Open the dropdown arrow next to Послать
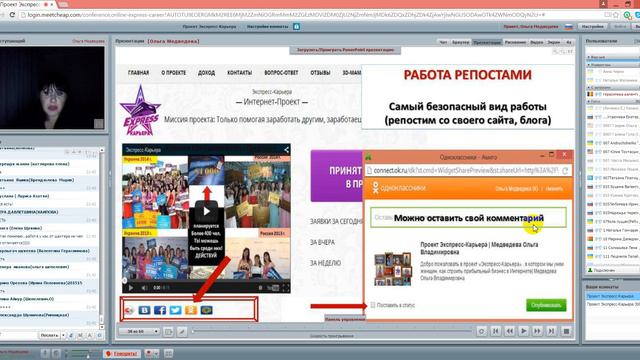The width and height of the screenshot is (640, 360). [63, 335]
